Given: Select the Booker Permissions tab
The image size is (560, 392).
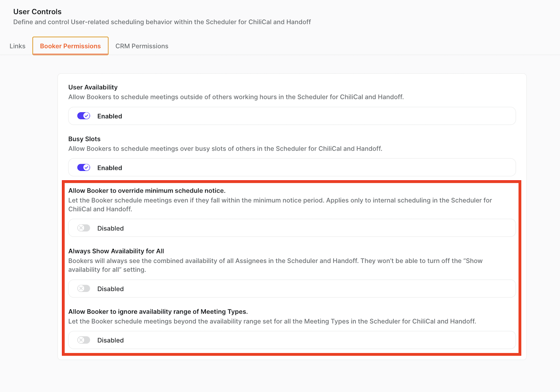Looking at the screenshot, I should coord(70,46).
